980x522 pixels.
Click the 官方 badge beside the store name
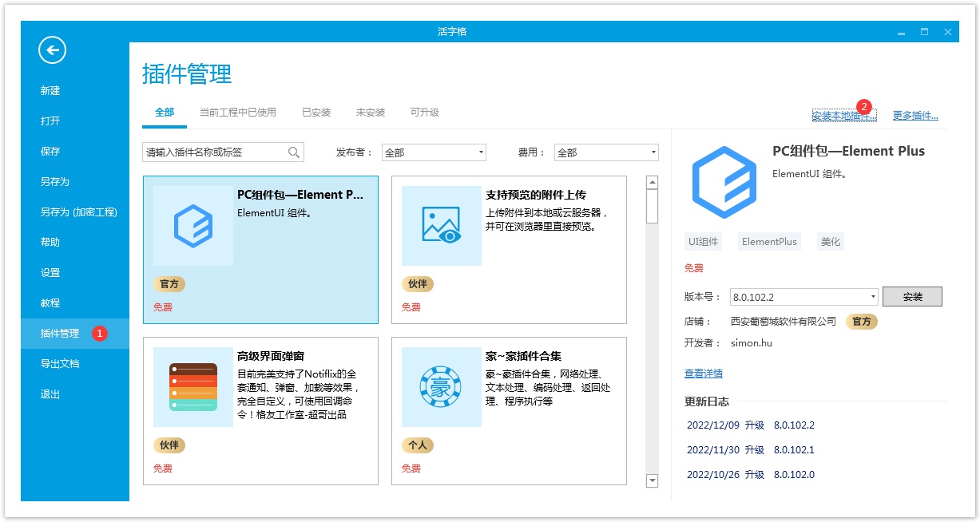pos(862,322)
